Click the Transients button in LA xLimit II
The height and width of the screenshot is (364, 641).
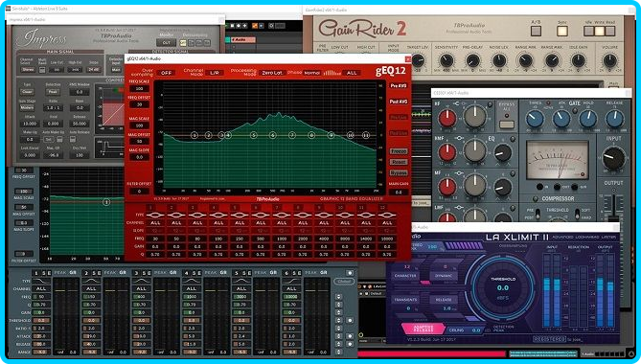tap(405, 300)
